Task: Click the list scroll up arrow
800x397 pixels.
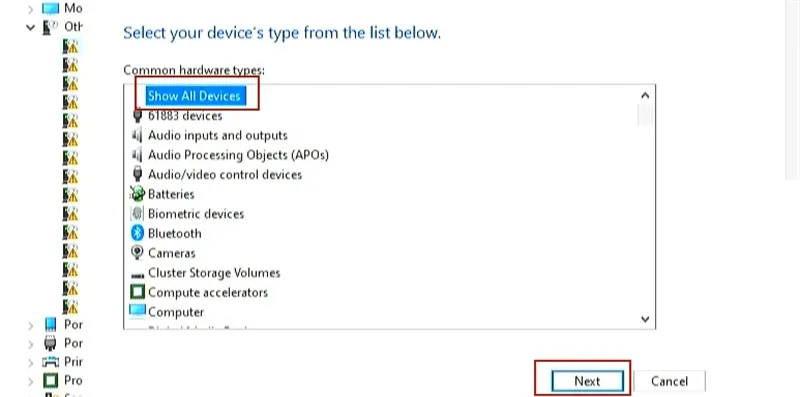Action: (x=645, y=95)
